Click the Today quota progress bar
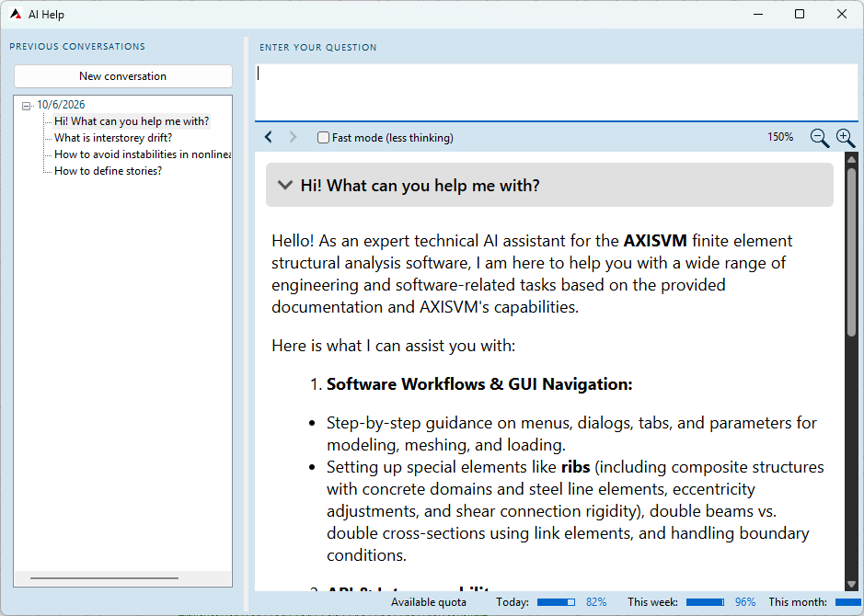 (556, 602)
